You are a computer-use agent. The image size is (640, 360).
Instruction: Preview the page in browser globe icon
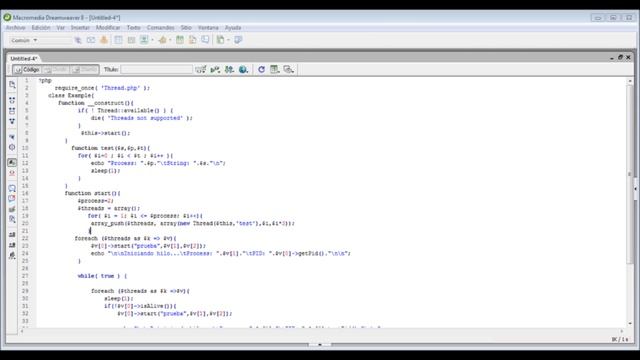click(x=243, y=69)
